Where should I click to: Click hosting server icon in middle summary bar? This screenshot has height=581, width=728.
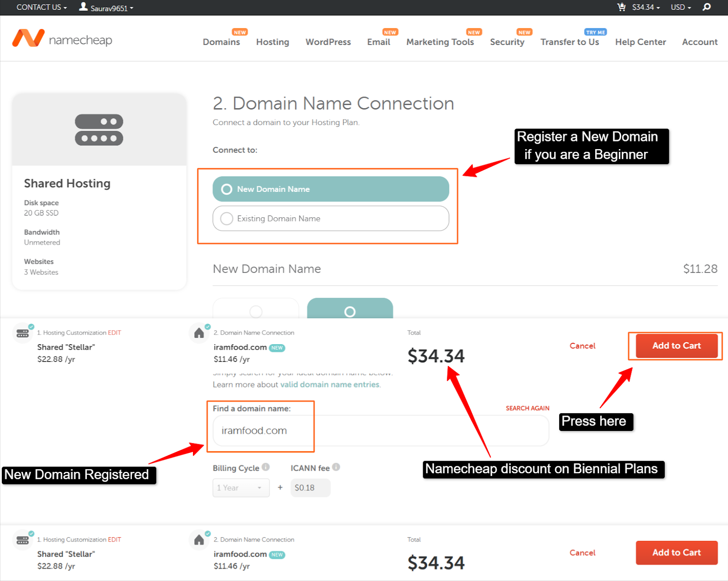pos(23,333)
